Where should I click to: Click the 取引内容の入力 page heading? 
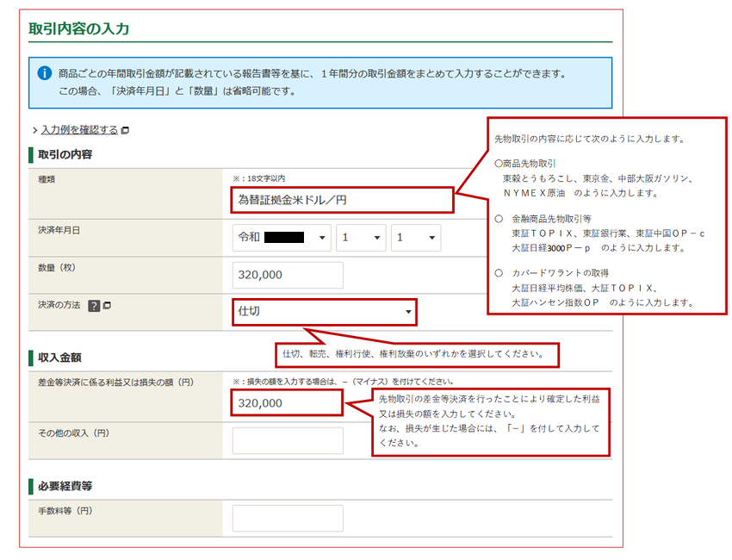click(x=78, y=28)
